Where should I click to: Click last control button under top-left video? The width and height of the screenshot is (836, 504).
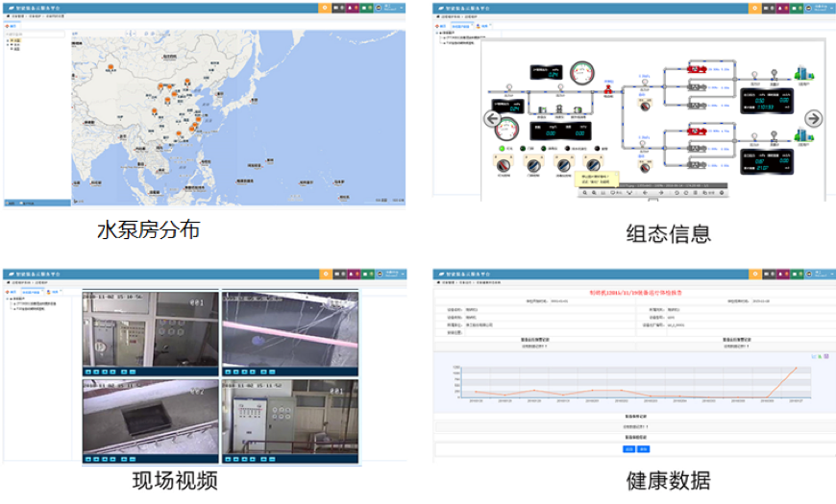[x=133, y=372]
